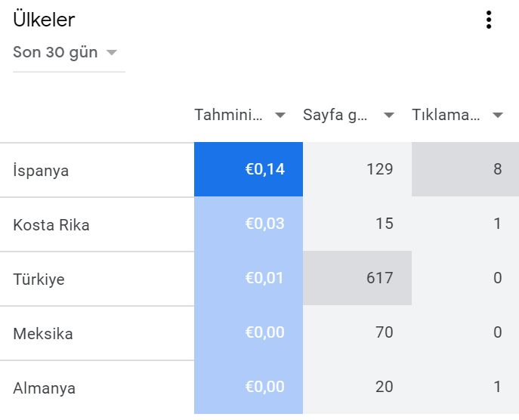Click the 617 page views cell
This screenshot has height=420, width=519.
click(357, 278)
